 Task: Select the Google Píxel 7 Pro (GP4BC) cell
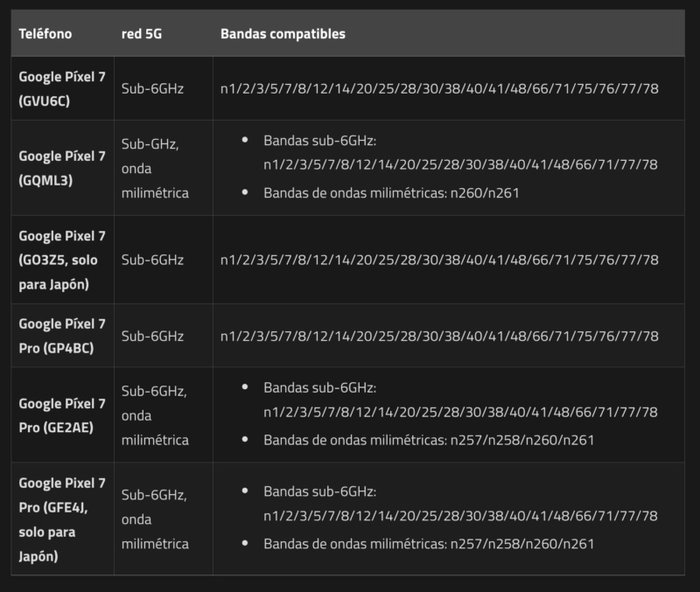[62, 336]
